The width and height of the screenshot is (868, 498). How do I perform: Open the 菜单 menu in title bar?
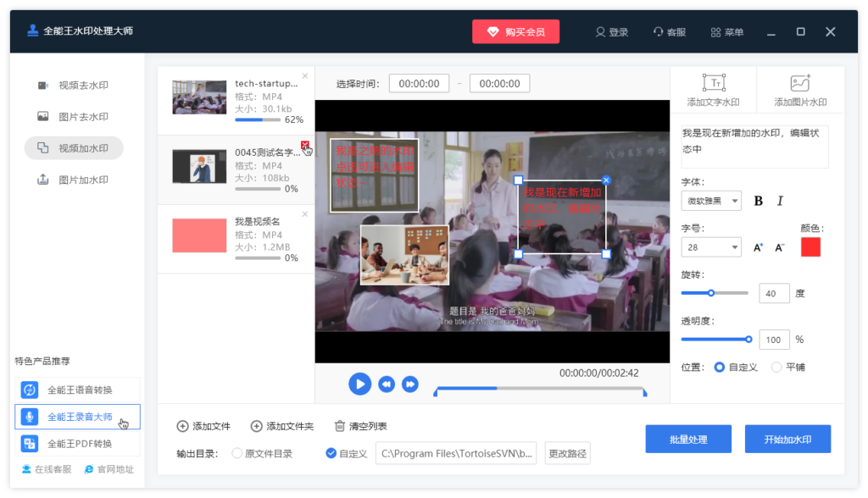726,32
